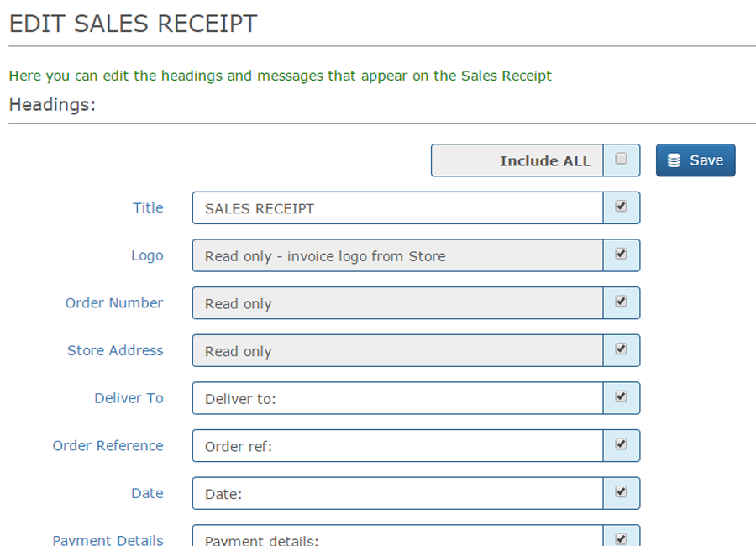Click the Save button

[x=695, y=160]
